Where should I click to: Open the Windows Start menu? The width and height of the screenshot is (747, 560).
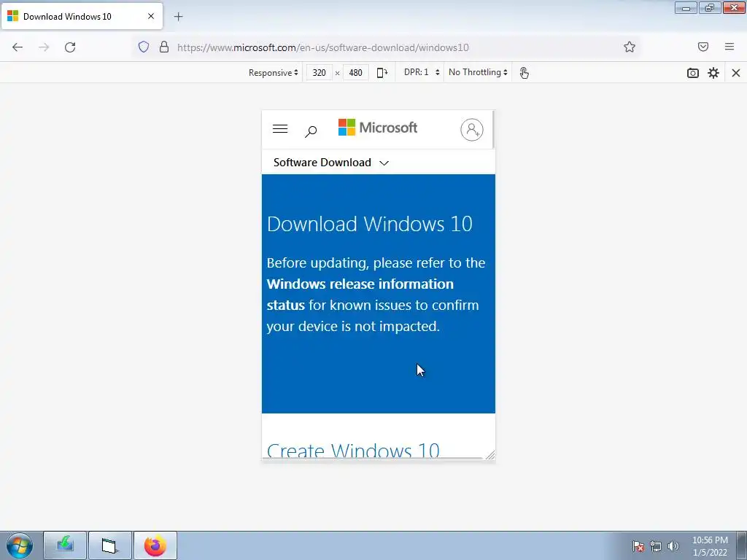point(19,545)
